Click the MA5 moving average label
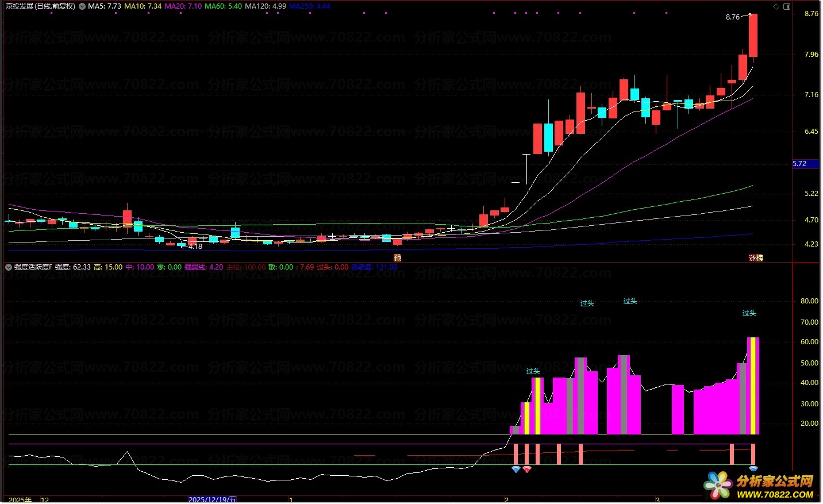The height and width of the screenshot is (504, 823). (x=105, y=6)
